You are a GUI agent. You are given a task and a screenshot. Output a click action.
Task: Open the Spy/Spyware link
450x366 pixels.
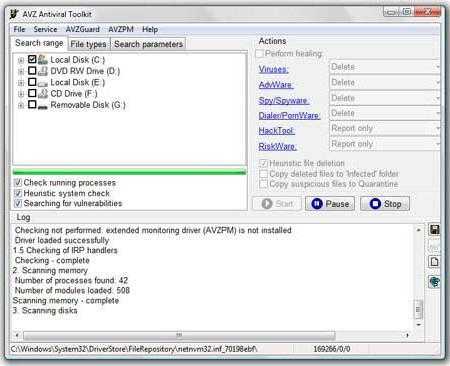coord(284,100)
